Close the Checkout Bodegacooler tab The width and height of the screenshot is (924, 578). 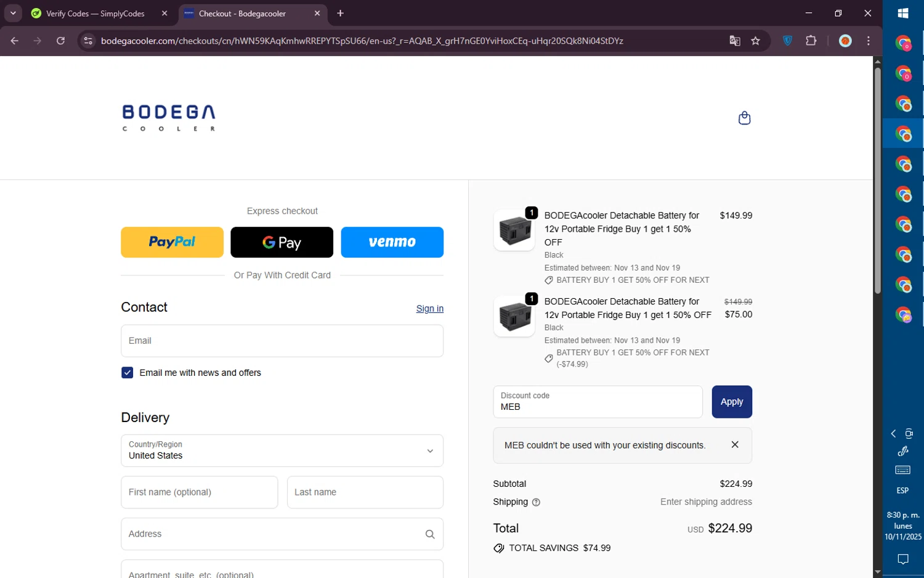pos(317,13)
